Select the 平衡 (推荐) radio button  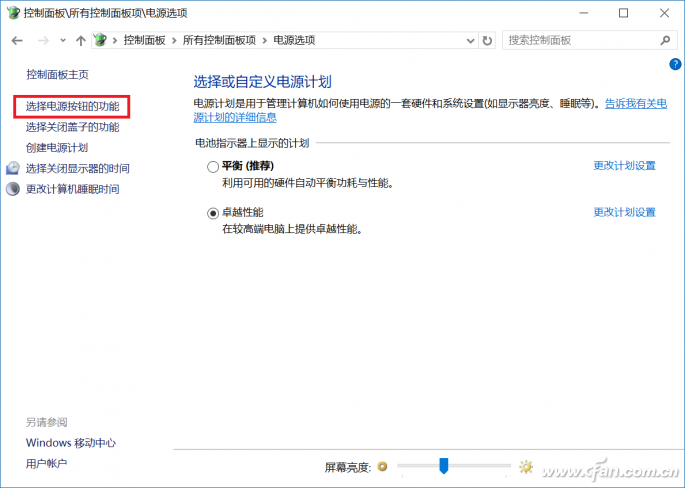pos(213,167)
